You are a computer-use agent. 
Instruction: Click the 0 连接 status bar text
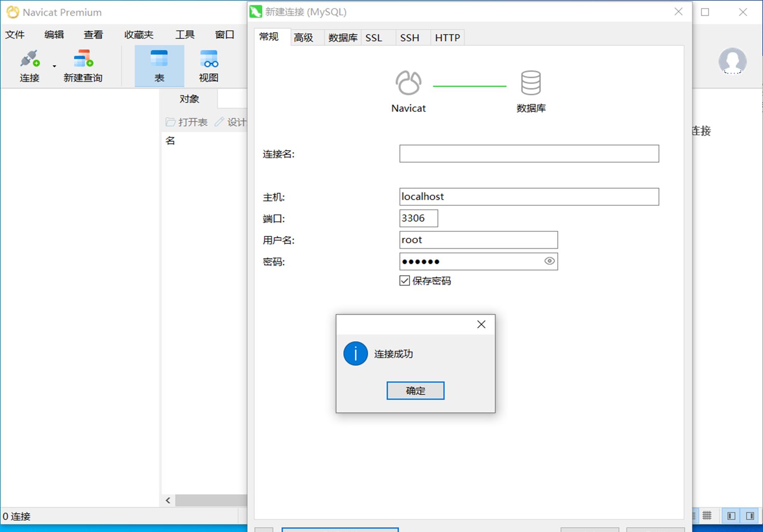coord(16,516)
